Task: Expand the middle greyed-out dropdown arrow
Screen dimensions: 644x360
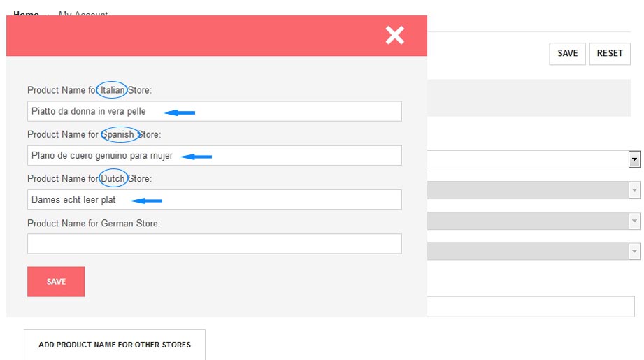Action: (x=634, y=221)
